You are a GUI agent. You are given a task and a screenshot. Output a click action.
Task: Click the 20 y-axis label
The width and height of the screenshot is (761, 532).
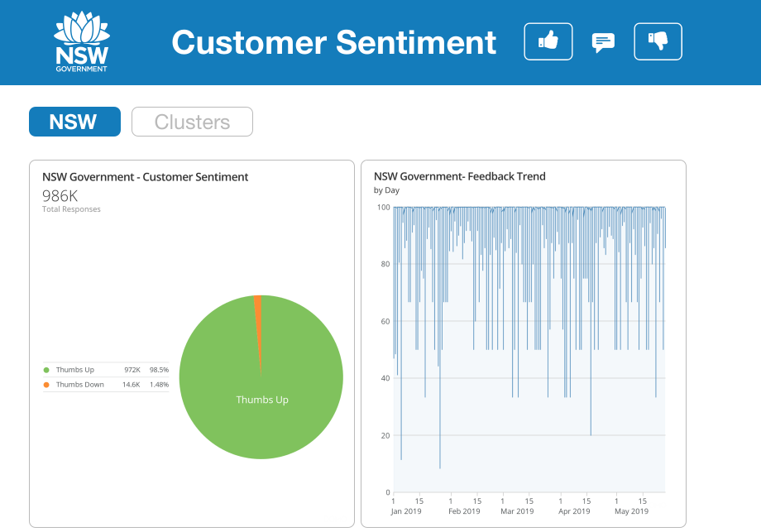pyautogui.click(x=385, y=435)
